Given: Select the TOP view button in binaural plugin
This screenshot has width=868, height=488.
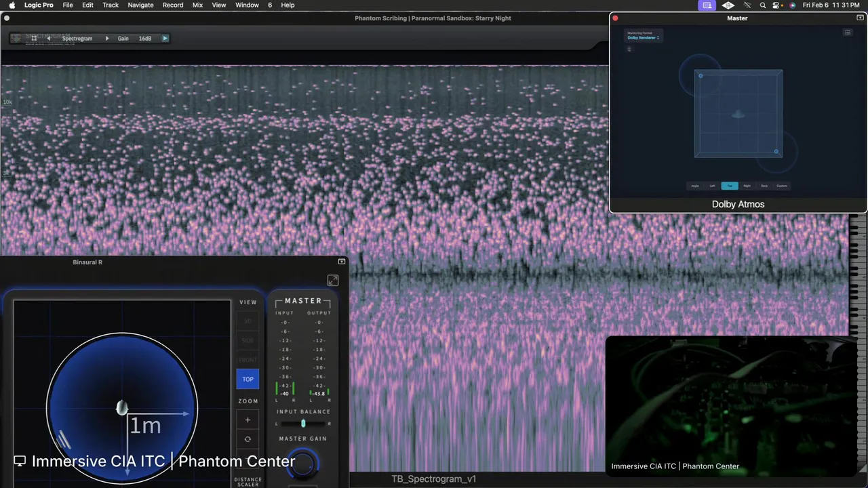Looking at the screenshot, I should (248, 380).
